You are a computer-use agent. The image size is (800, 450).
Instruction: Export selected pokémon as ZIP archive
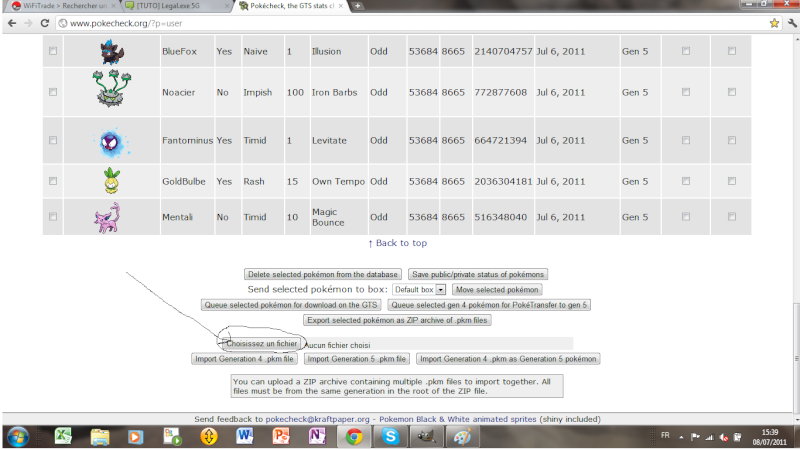pos(397,320)
